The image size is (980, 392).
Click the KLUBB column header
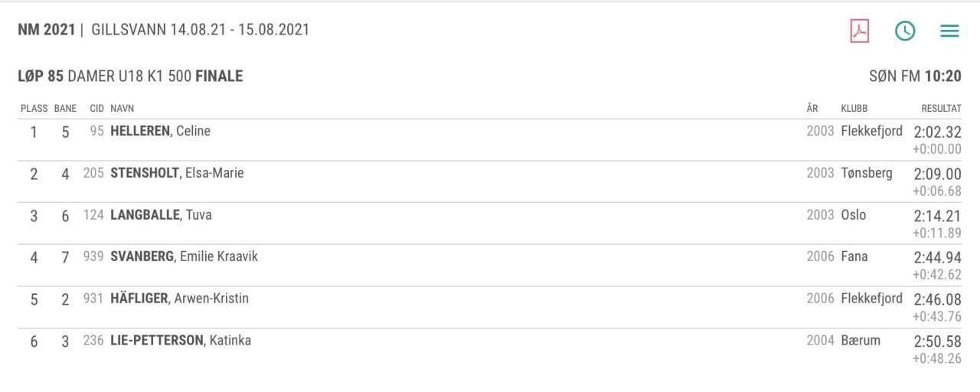click(x=854, y=109)
